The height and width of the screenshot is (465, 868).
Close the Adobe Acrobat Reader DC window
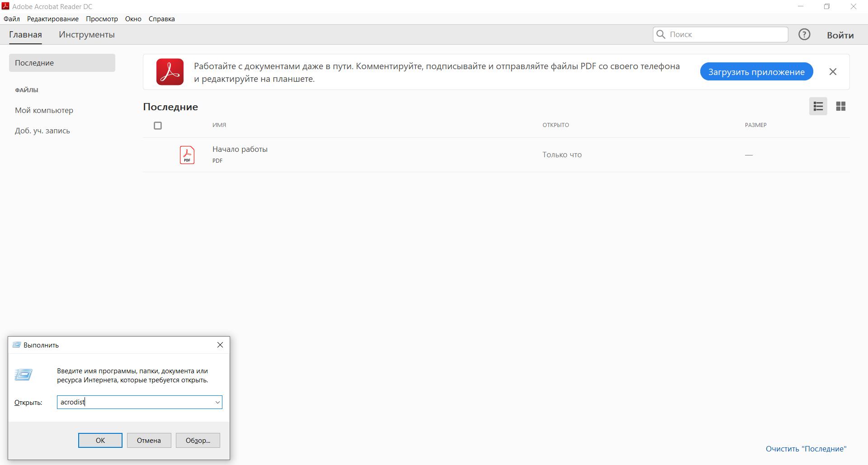854,6
